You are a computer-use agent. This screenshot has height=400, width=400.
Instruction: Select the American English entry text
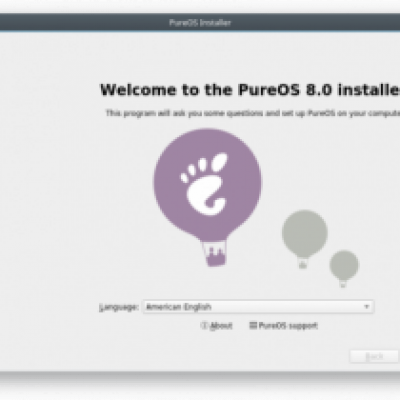click(x=179, y=307)
